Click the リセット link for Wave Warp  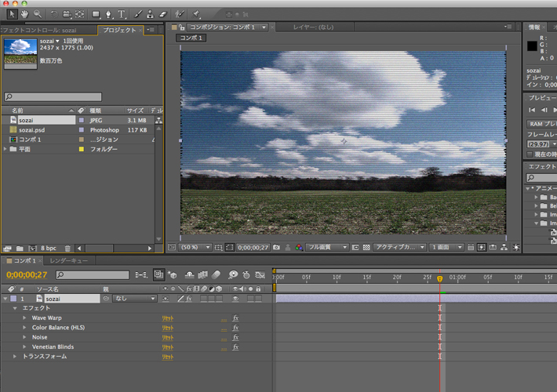click(x=167, y=318)
